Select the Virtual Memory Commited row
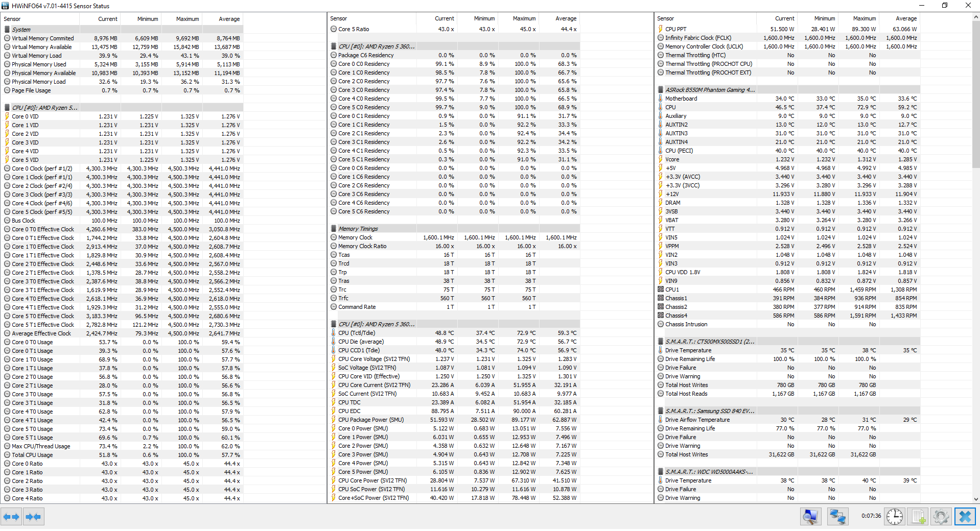This screenshot has height=531, width=980. click(122, 38)
